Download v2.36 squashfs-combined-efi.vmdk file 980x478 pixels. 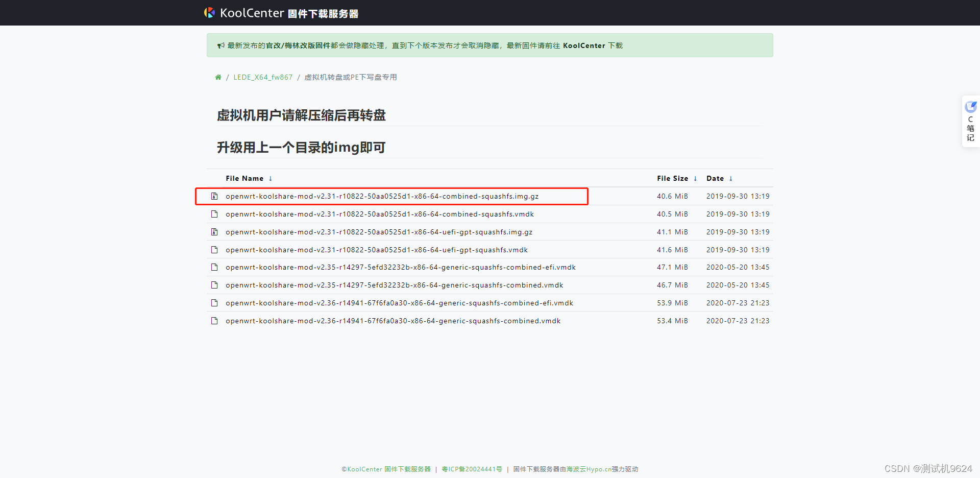(399, 303)
